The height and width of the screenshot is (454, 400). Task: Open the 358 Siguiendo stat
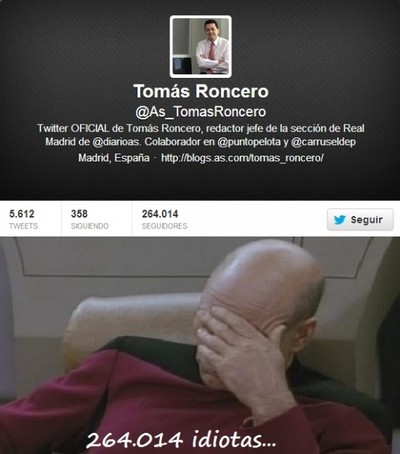click(x=89, y=219)
